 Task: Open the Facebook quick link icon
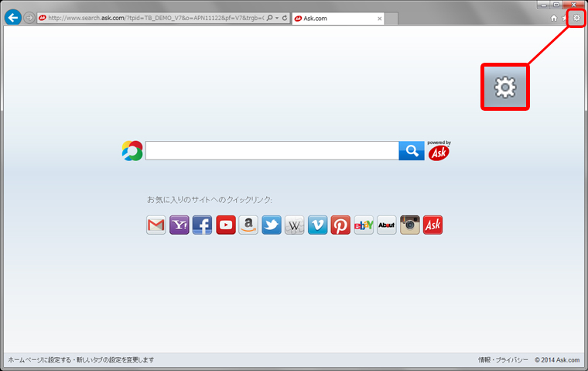click(x=202, y=225)
